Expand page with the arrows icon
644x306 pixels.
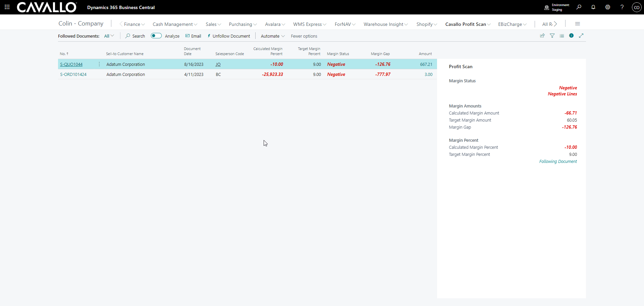(581, 36)
